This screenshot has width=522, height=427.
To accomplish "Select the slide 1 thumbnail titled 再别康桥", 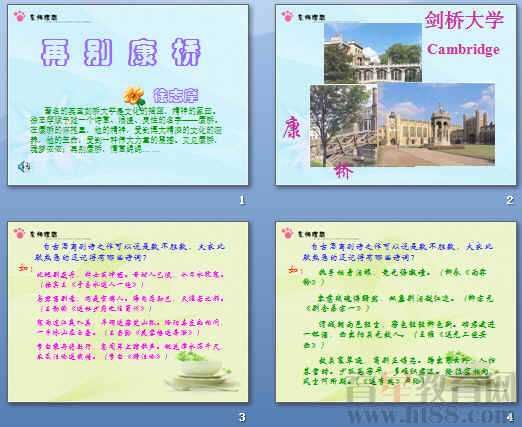I will click(128, 95).
